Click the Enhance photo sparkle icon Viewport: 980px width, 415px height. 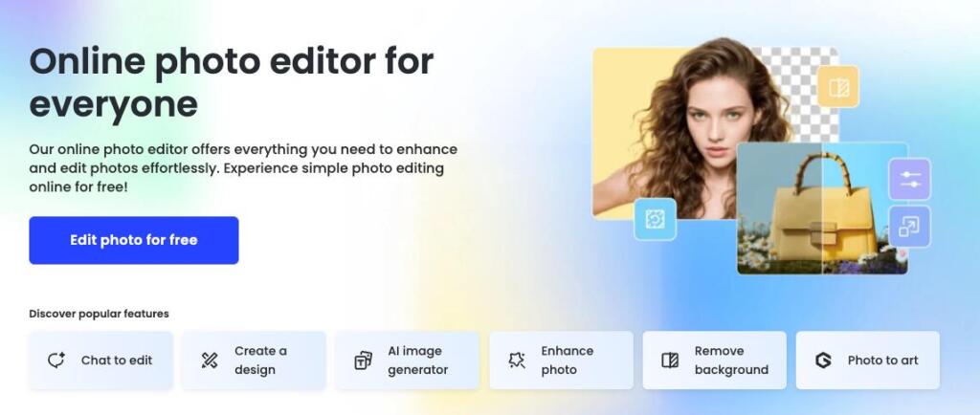click(517, 360)
